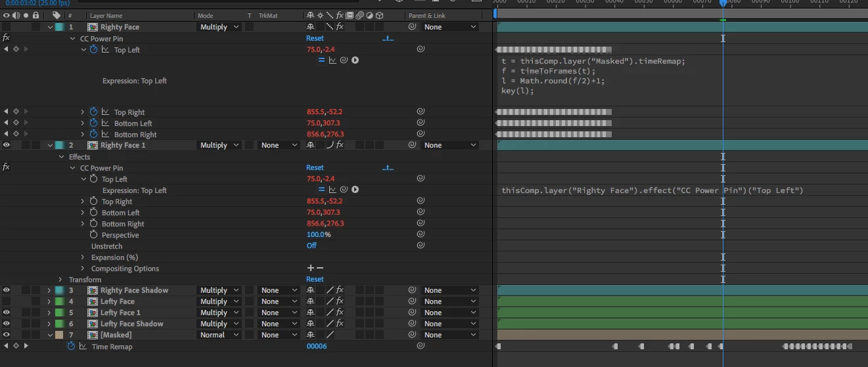Click the Parent & Link column header
This screenshot has height=367, width=868.
point(427,15)
